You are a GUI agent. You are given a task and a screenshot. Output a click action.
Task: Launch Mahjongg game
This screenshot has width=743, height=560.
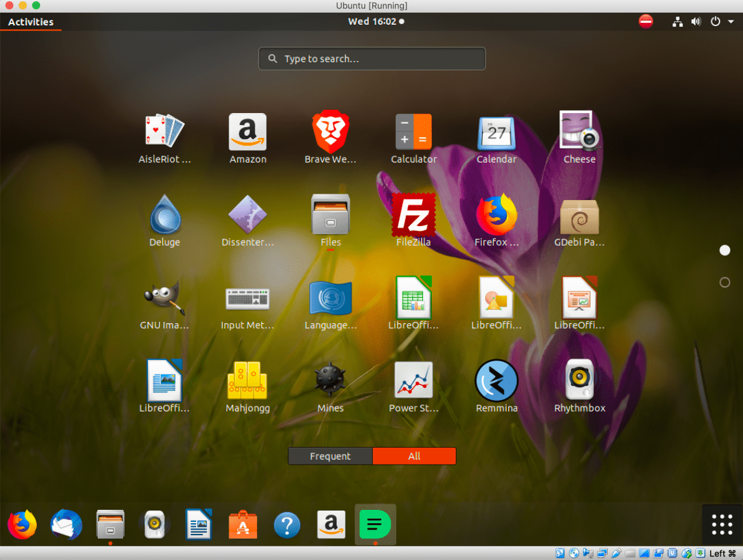pos(248,387)
